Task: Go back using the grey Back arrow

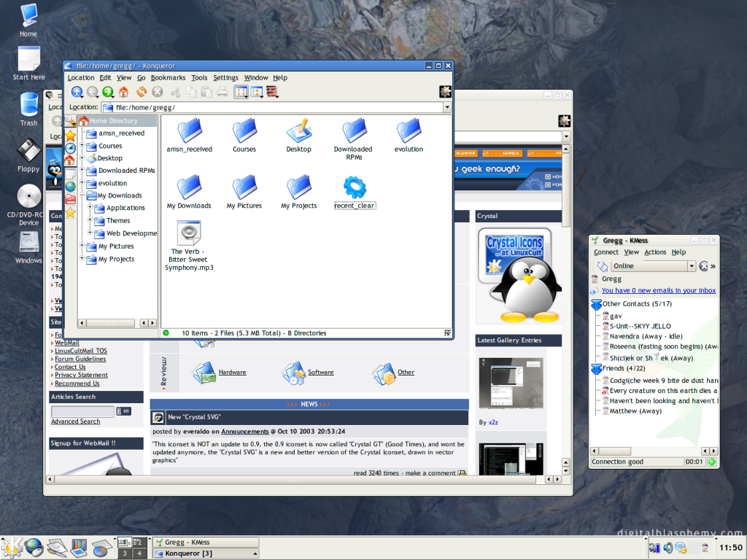Action: 93,92
